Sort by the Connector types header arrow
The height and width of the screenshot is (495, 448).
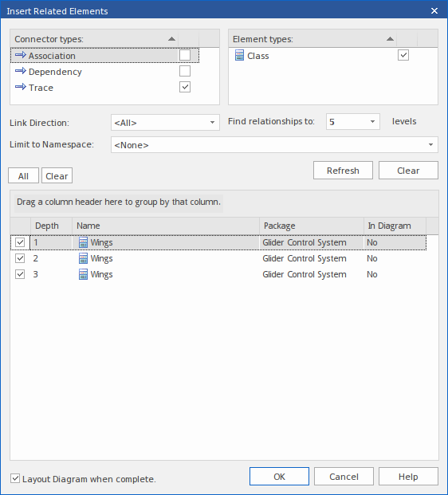click(x=171, y=39)
